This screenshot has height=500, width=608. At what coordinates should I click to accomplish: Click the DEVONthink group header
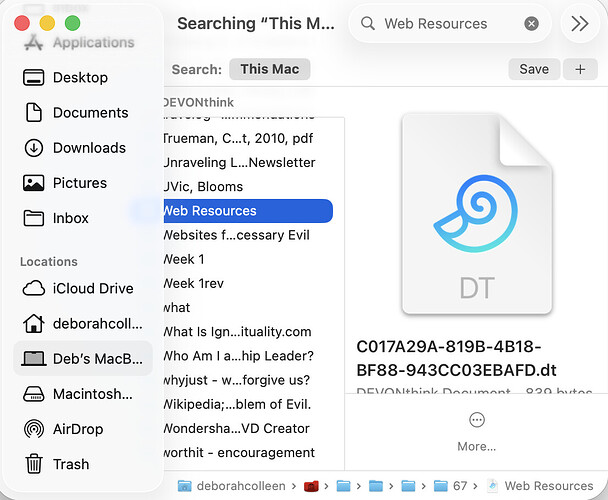point(199,102)
